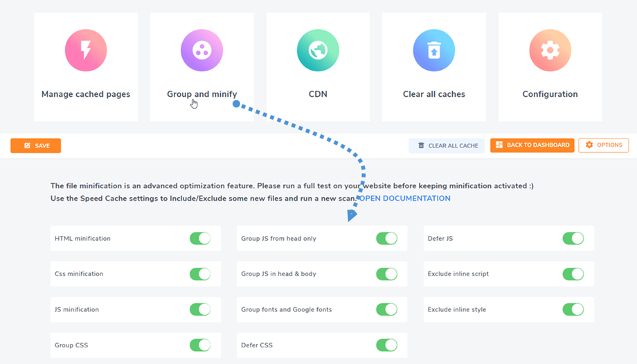Image resolution: width=637 pixels, height=364 pixels.
Task: Disable the HTML minification toggle
Action: point(200,238)
